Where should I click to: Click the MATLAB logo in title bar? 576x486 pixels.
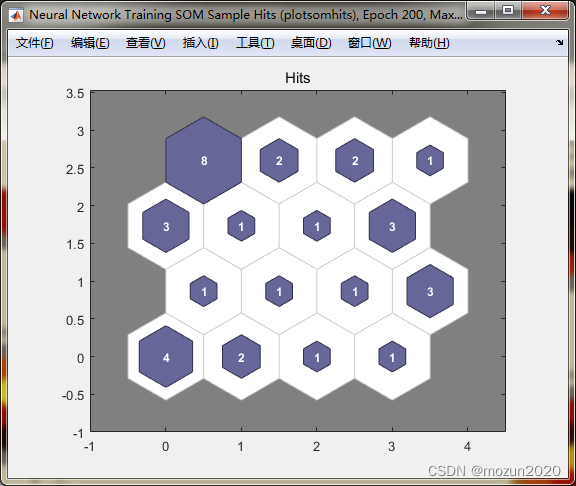click(x=16, y=15)
